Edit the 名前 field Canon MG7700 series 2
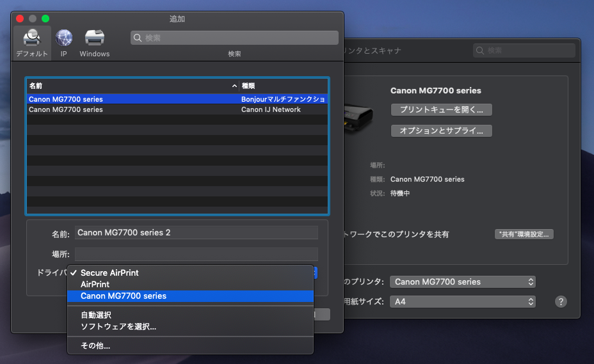Viewport: 594px width, 364px height. click(197, 233)
